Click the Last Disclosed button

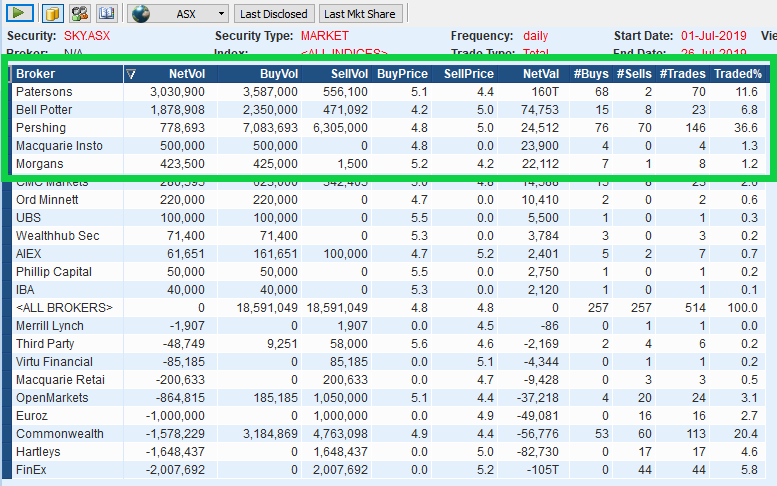[x=274, y=14]
